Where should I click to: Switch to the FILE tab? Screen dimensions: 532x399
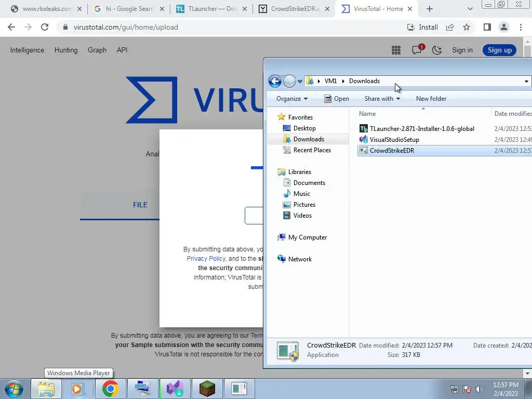pyautogui.click(x=140, y=205)
